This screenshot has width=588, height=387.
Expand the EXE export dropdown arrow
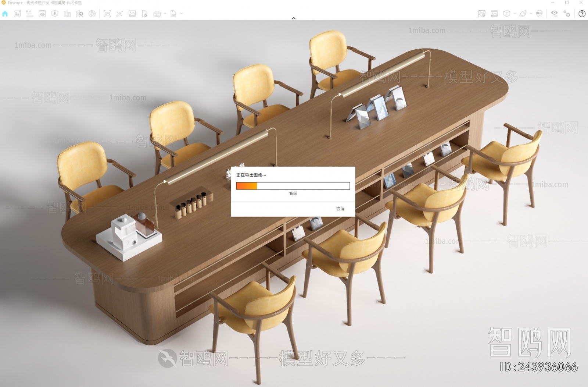(181, 14)
